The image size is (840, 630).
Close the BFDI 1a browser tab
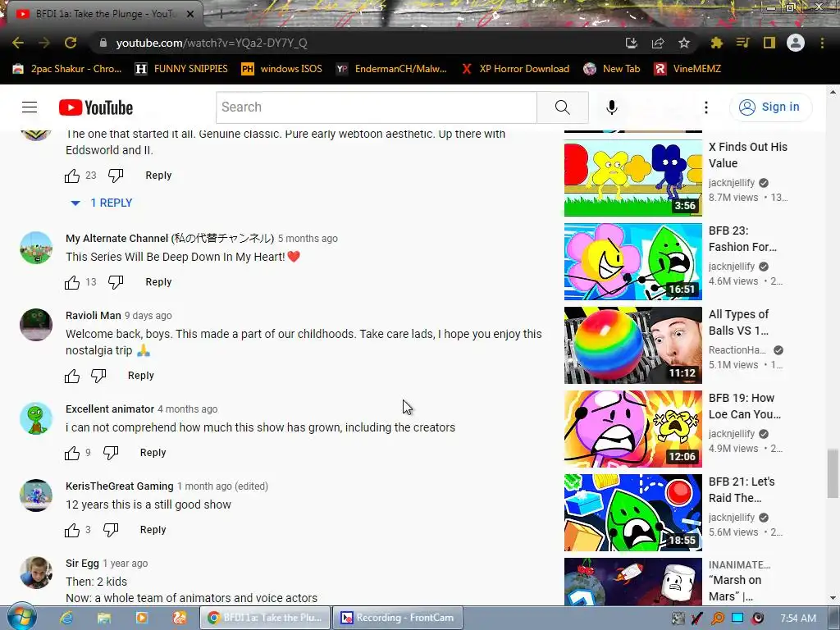(190, 14)
